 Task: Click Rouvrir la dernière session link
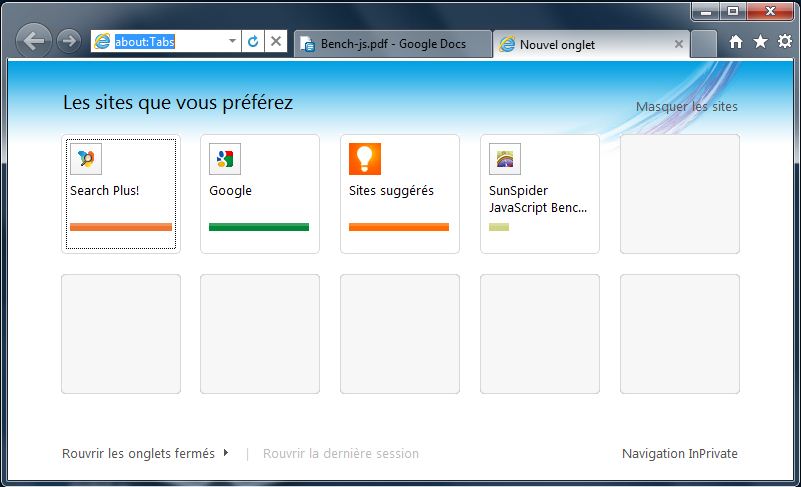pos(341,454)
